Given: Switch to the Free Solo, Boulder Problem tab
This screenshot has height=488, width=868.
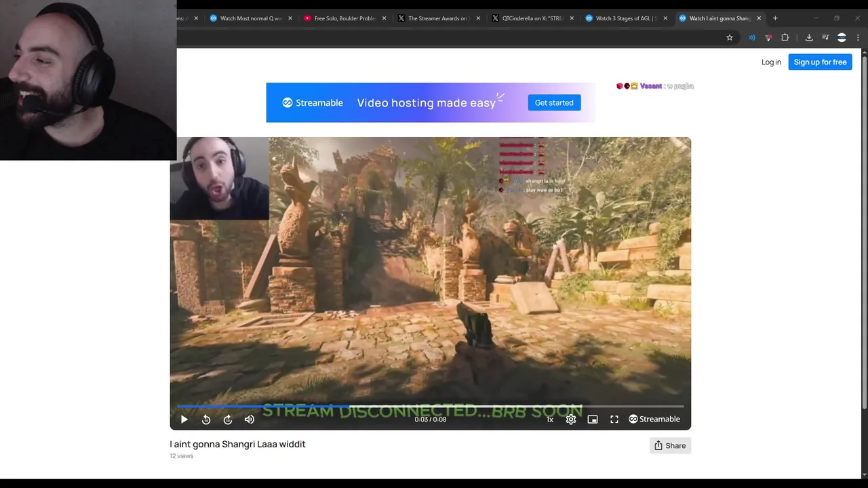Looking at the screenshot, I should 345,18.
